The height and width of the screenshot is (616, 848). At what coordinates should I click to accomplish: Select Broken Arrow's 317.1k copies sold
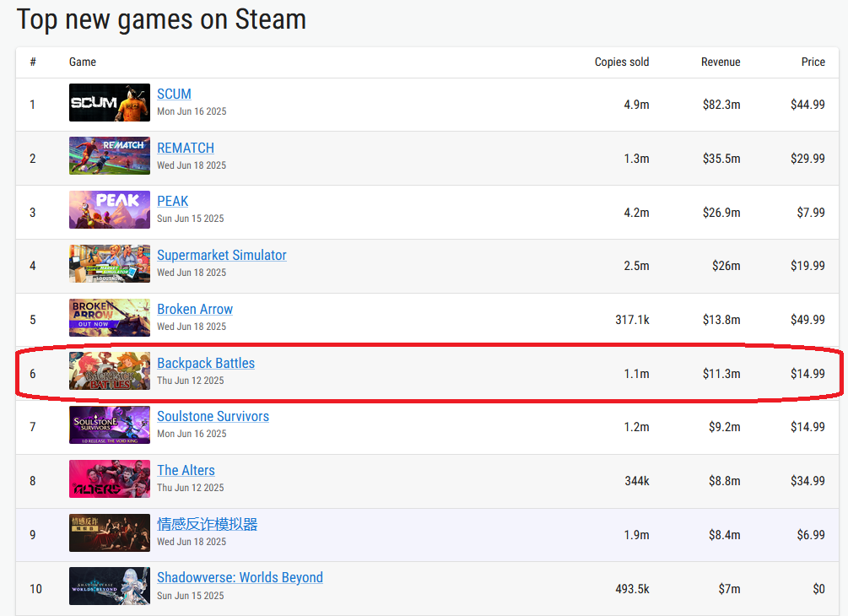[632, 320]
